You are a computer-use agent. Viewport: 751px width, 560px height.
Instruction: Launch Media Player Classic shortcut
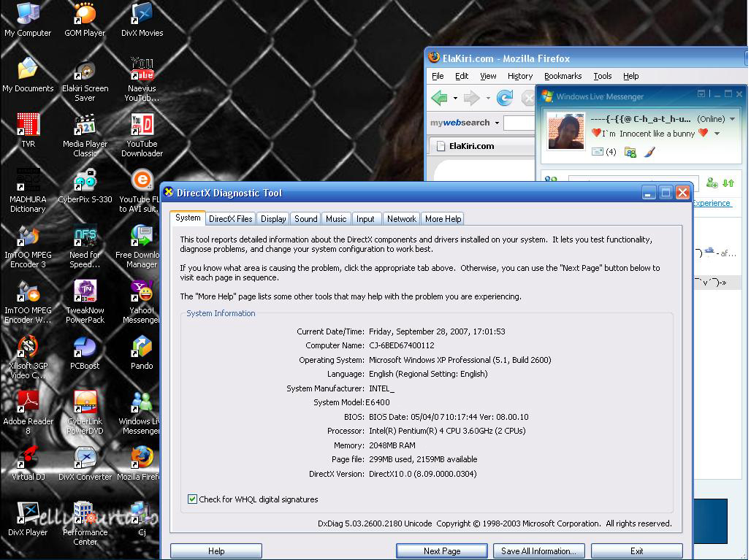pyautogui.click(x=85, y=136)
